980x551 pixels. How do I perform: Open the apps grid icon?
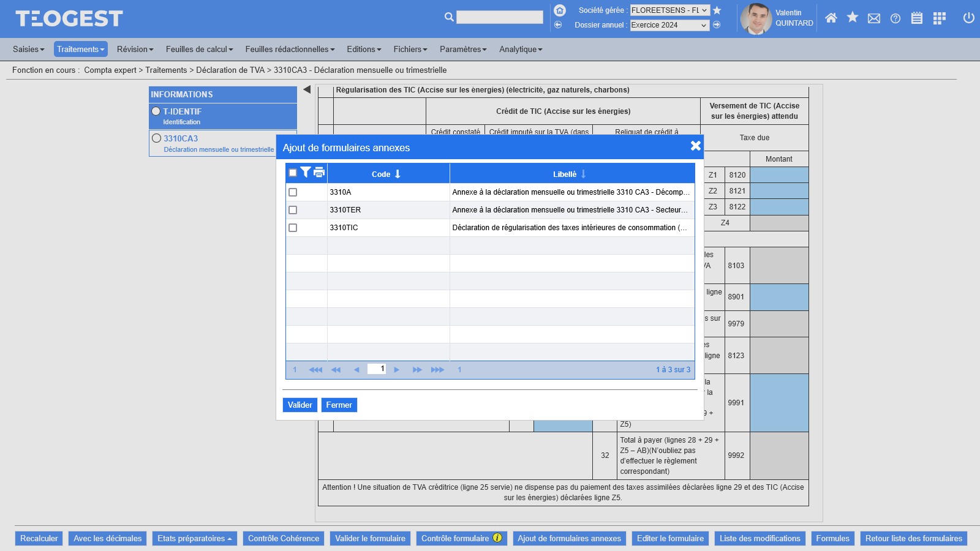click(939, 18)
